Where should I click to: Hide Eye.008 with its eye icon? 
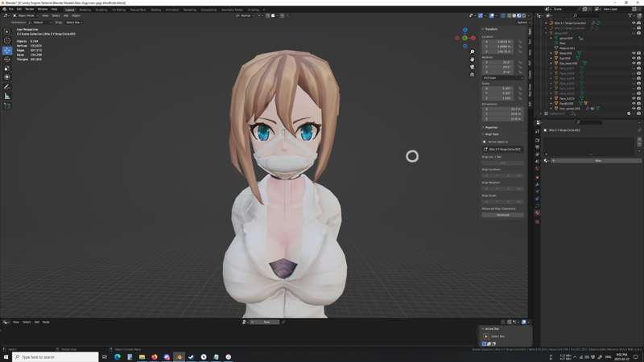[634, 58]
